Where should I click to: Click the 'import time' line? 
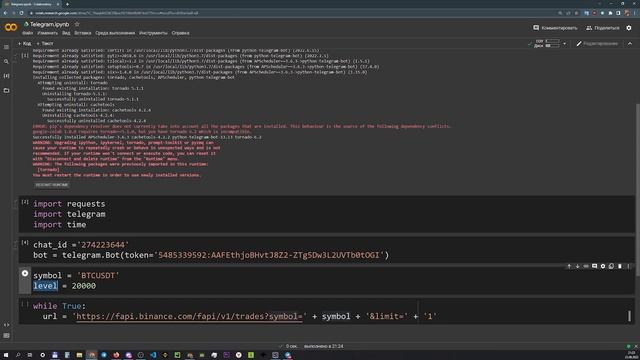coord(60,224)
